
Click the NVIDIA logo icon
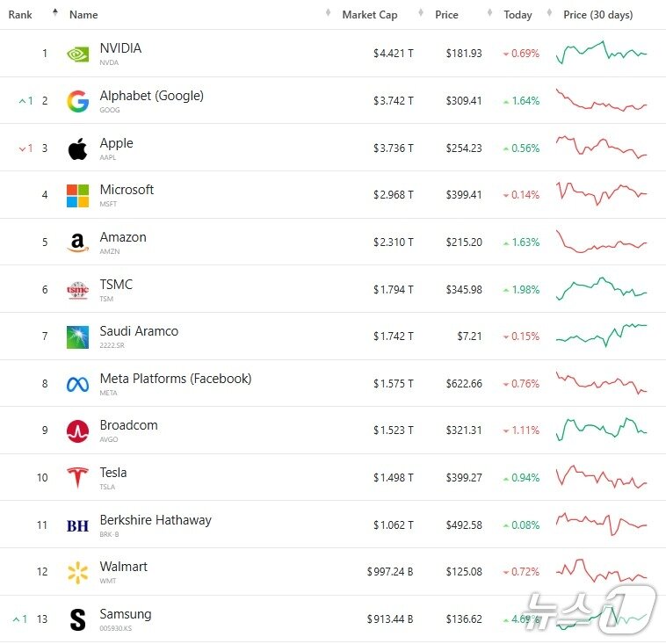77,54
